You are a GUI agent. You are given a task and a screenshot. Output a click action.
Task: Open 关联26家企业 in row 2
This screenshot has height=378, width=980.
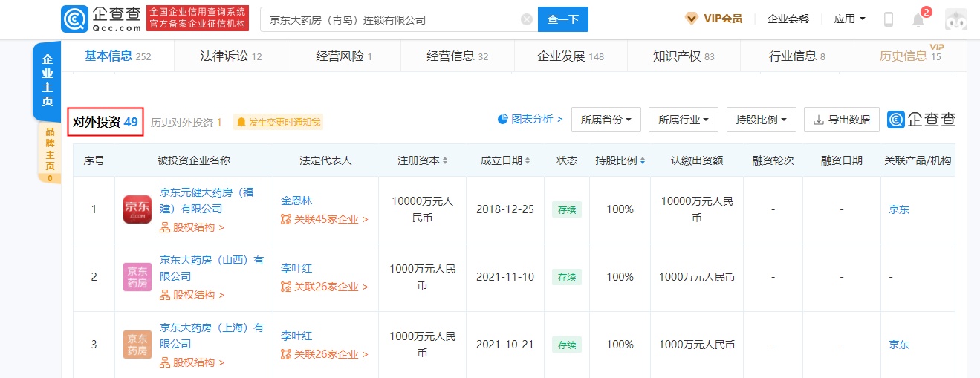[325, 287]
